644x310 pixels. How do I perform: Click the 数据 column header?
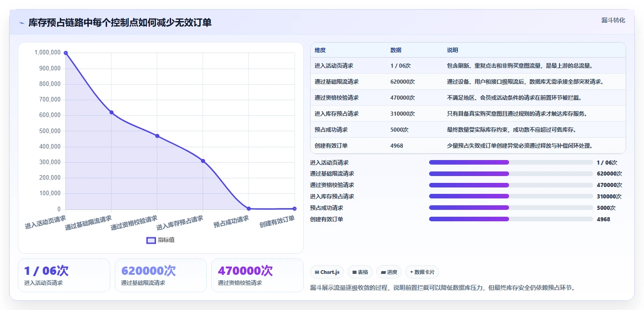click(x=396, y=50)
